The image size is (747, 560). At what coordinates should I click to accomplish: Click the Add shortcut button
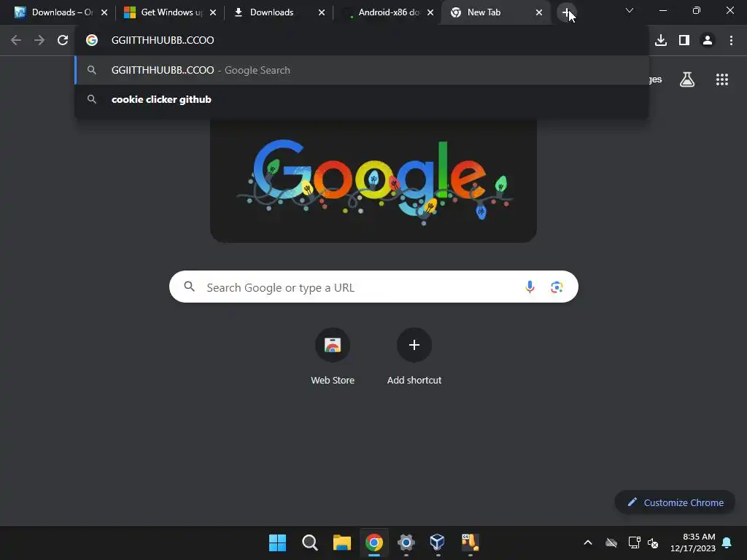pyautogui.click(x=414, y=357)
